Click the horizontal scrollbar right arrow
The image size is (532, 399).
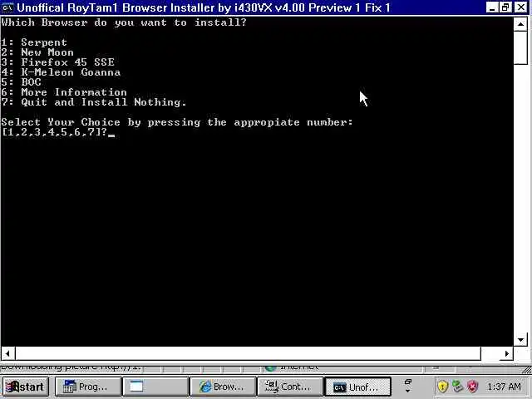point(507,353)
